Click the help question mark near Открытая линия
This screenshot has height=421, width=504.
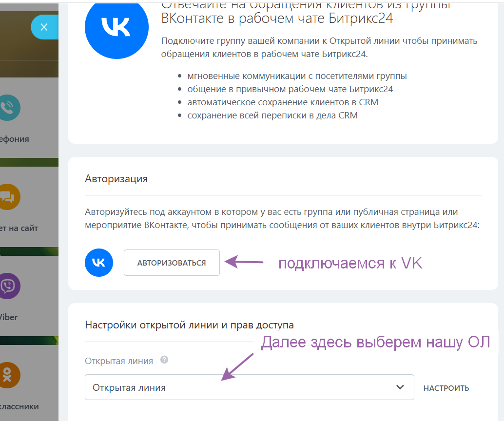164,360
